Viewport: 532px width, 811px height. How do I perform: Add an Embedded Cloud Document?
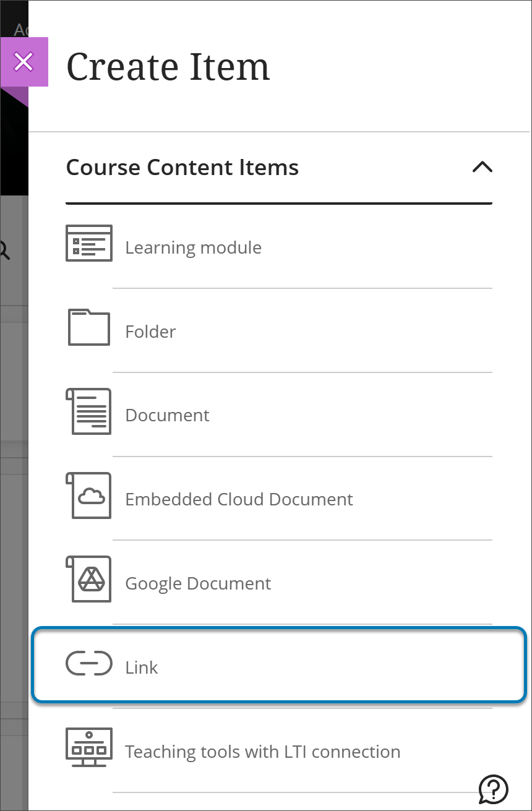[239, 499]
